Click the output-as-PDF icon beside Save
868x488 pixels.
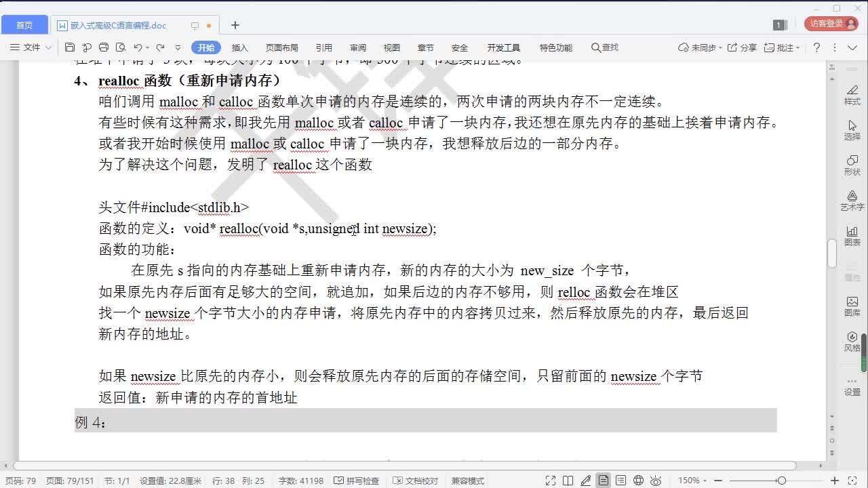(x=87, y=47)
